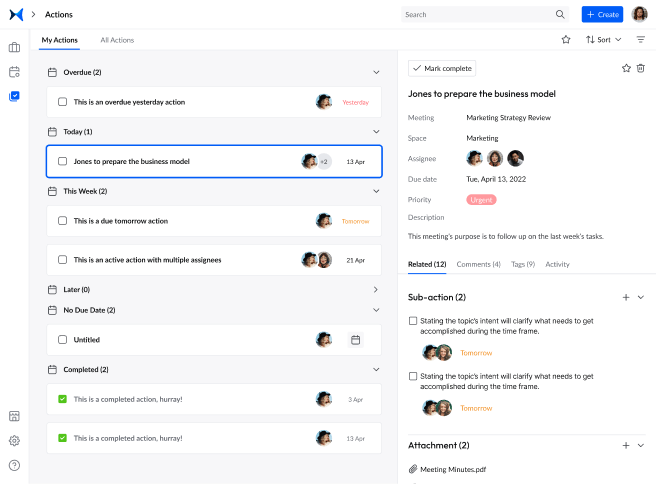Open help question mark icon

(x=14, y=465)
